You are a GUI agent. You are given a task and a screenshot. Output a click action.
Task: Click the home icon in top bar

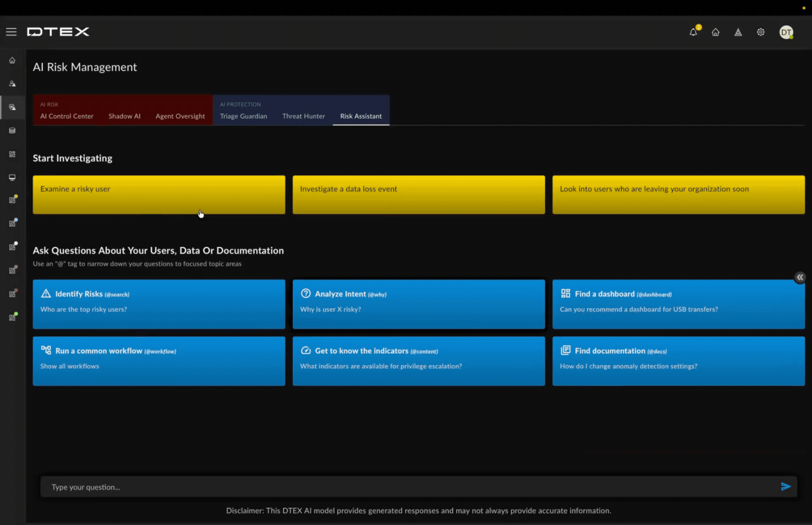pos(716,32)
